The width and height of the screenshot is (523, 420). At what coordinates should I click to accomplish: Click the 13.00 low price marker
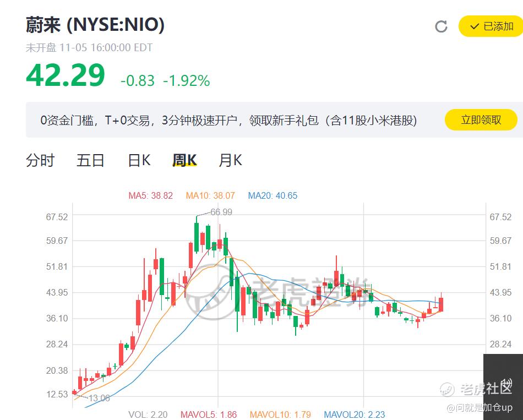pos(99,398)
